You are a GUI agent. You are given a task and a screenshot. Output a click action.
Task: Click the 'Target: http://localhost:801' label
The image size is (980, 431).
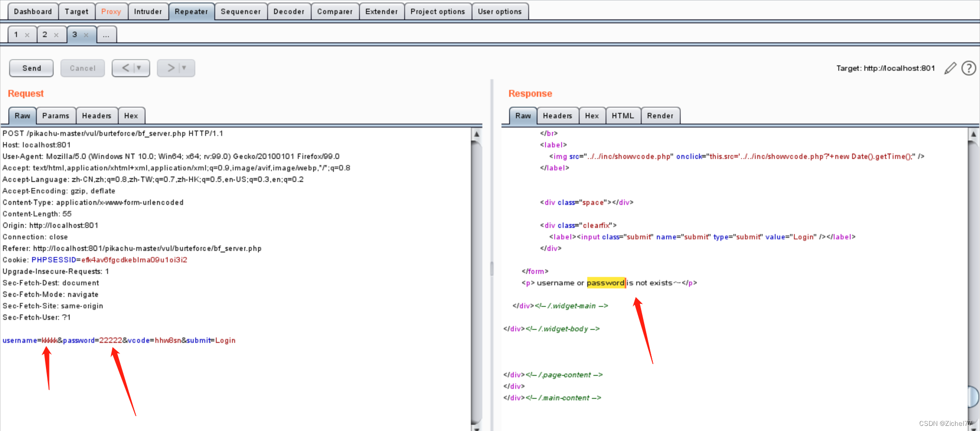(886, 68)
